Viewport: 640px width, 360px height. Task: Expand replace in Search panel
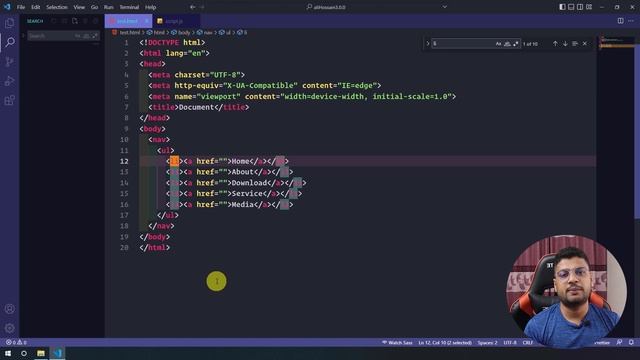tap(23, 36)
